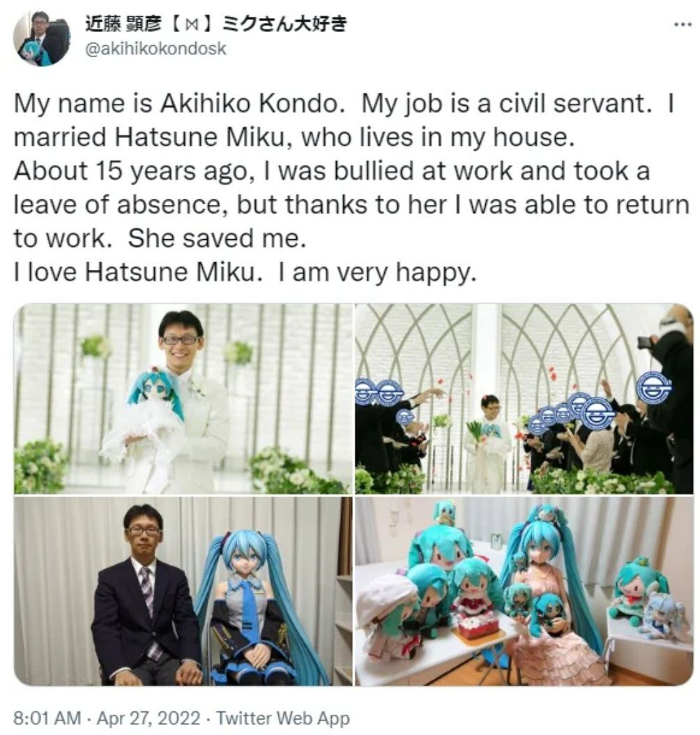Click the display name 近藤 顕彦
This screenshot has height=735, width=700.
122,24
